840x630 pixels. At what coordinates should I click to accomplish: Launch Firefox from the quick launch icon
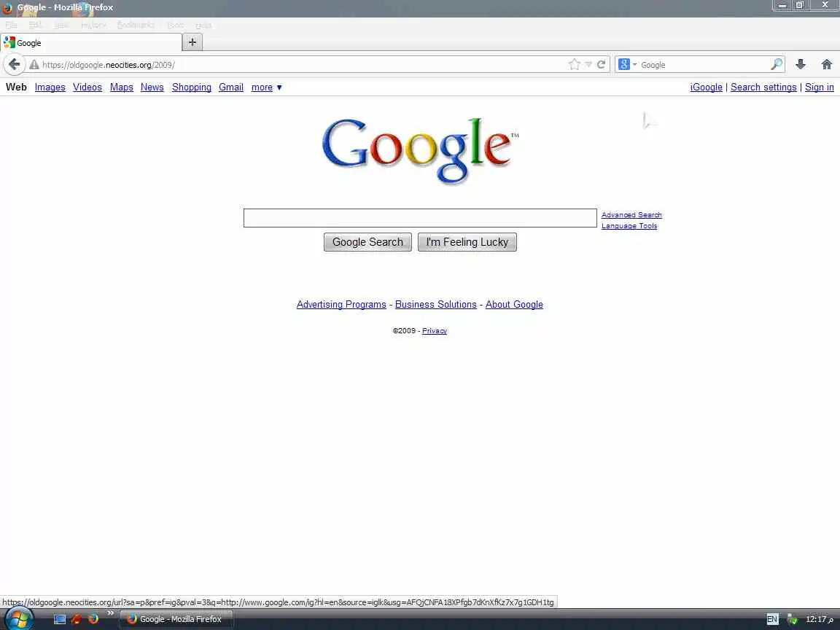click(93, 619)
